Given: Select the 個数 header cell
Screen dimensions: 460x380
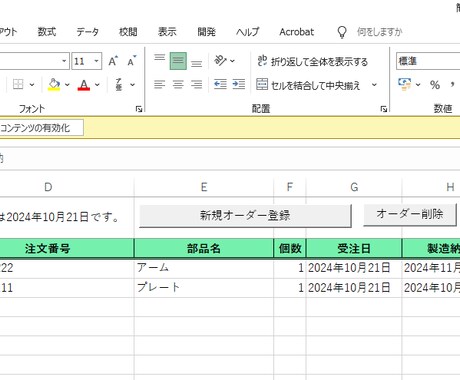Looking at the screenshot, I should tap(290, 248).
